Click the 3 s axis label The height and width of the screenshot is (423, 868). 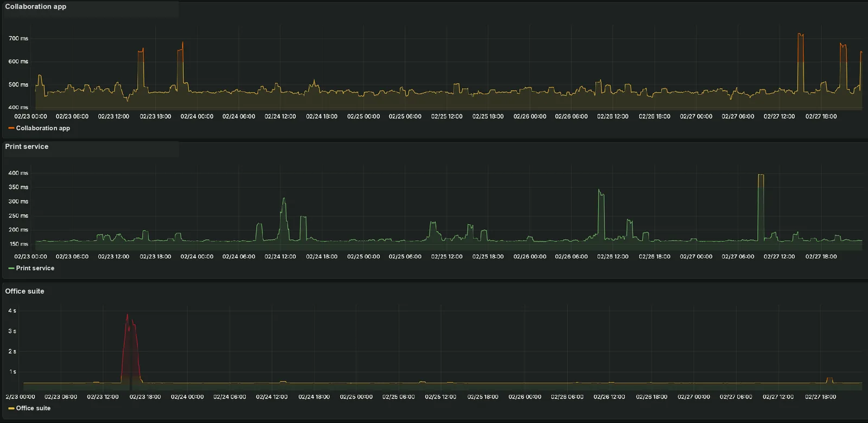[x=12, y=331]
